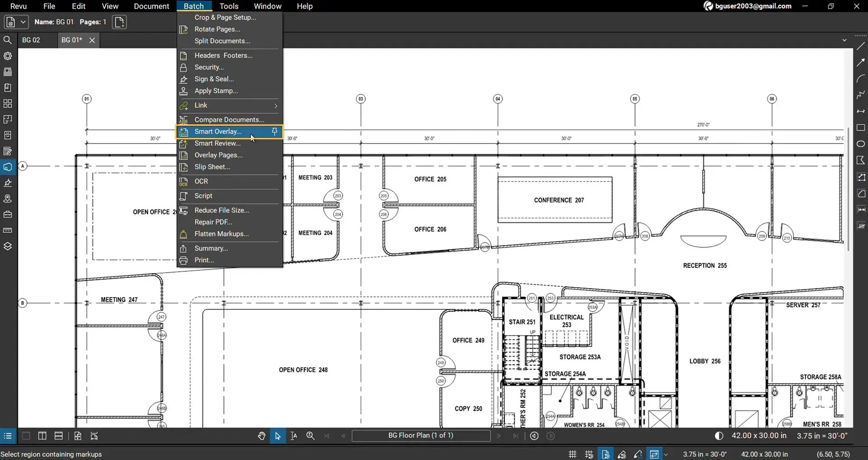Image resolution: width=868 pixels, height=460 pixels.
Task: Expand the document profile dropdown arrow
Action: [23, 22]
